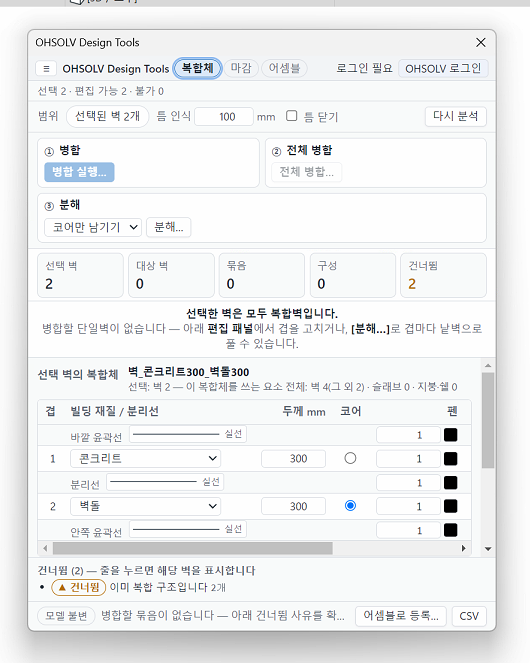Image resolution: width=530 pixels, height=663 pixels.
Task: Select core radio for 벽돌 layer
Action: coord(350,506)
